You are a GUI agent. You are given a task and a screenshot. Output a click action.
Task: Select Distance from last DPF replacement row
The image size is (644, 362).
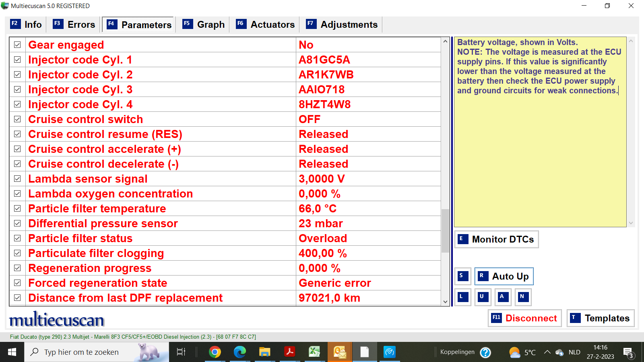point(225,298)
